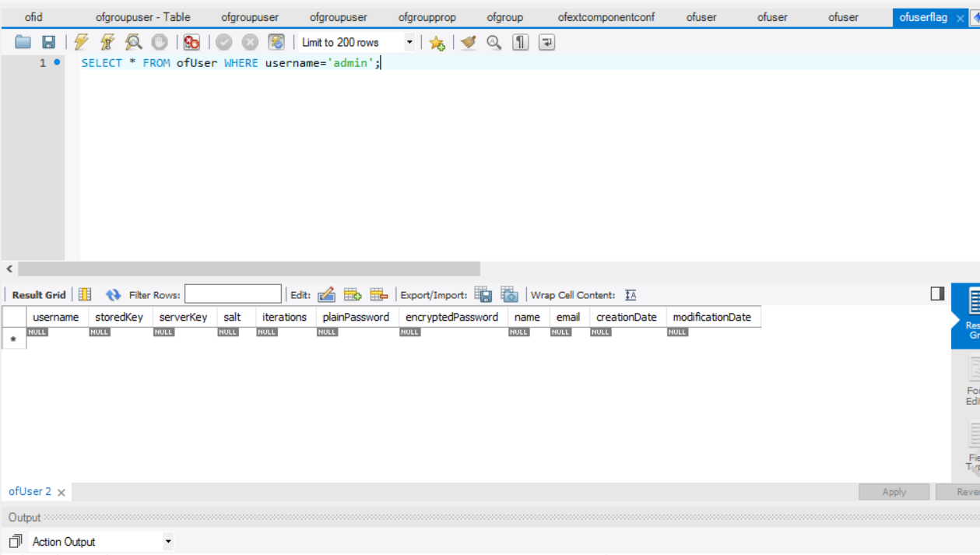Select the new-row asterisk marker
This screenshot has width=980, height=555.
13,339
